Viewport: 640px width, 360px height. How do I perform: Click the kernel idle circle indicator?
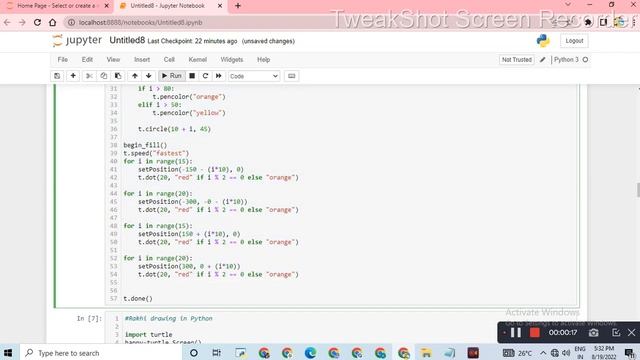point(585,60)
